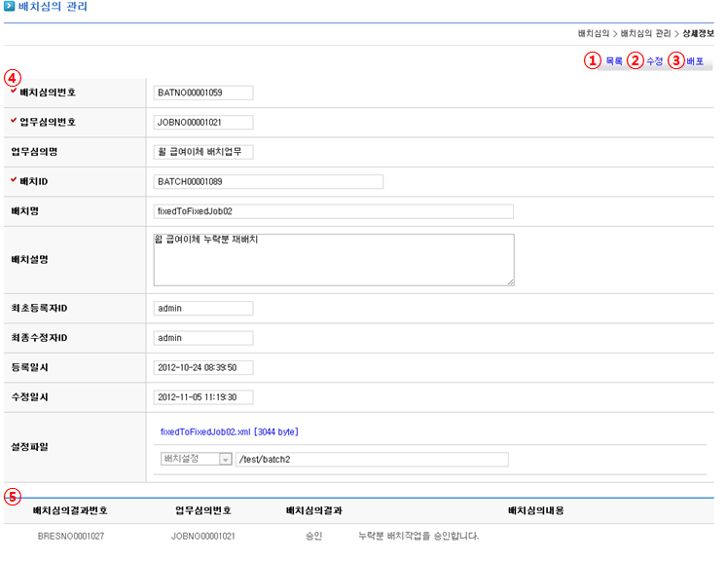Click inside the 배치설명 text area
Viewport: 728px width, 561px height.
[x=333, y=261]
